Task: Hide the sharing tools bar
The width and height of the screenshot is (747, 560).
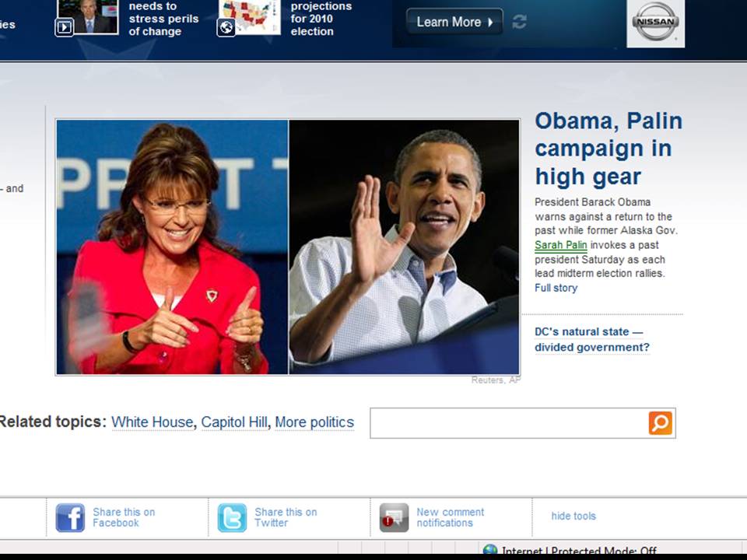Action: click(x=573, y=516)
